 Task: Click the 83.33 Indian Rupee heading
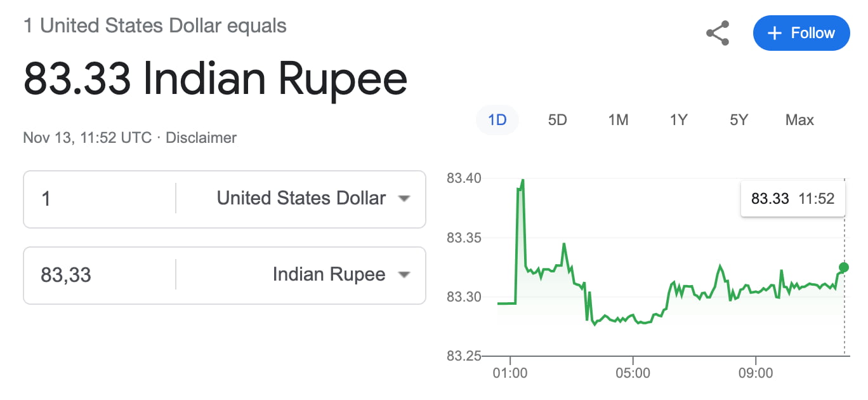click(215, 78)
